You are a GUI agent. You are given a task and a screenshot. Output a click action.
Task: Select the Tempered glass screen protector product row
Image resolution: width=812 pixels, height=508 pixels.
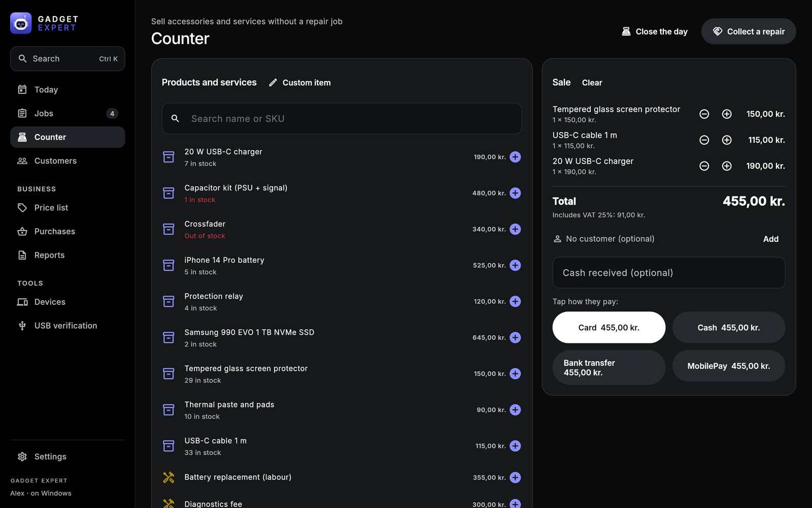coord(342,374)
